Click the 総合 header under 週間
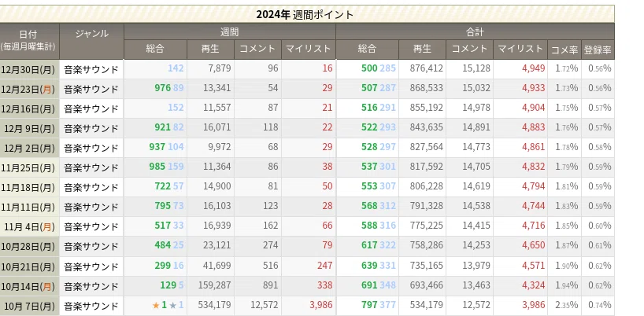 [x=155, y=50]
